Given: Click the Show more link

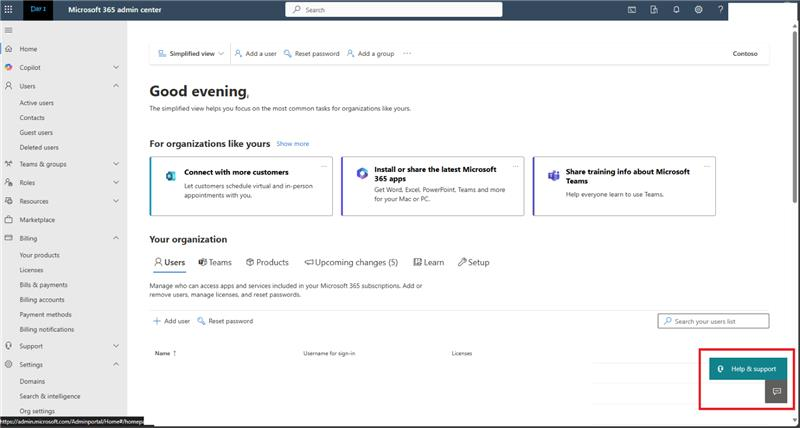Looking at the screenshot, I should coord(293,144).
